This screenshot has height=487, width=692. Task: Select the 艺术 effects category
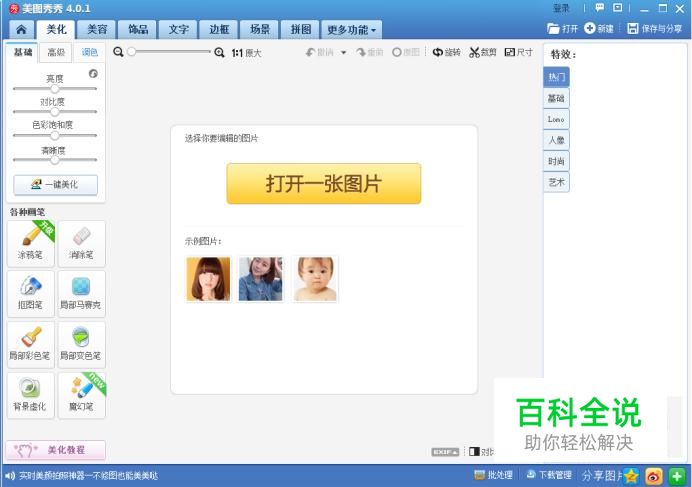click(x=556, y=182)
